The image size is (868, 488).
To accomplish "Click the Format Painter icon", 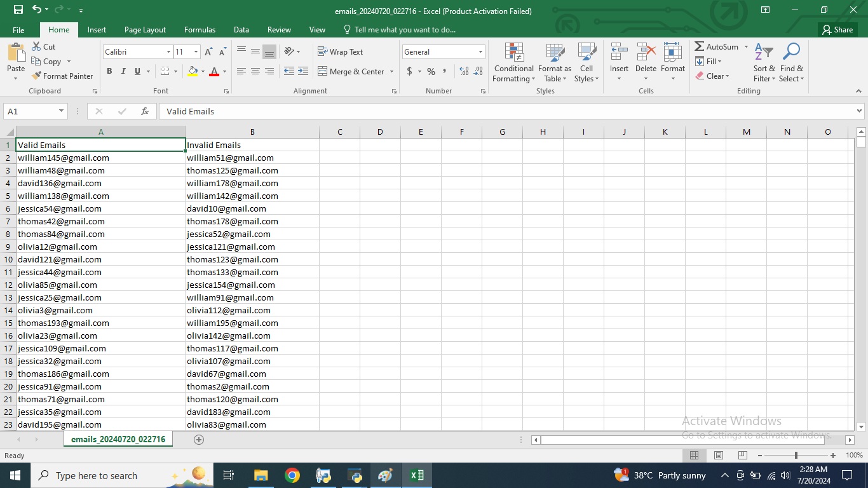I will pos(37,76).
